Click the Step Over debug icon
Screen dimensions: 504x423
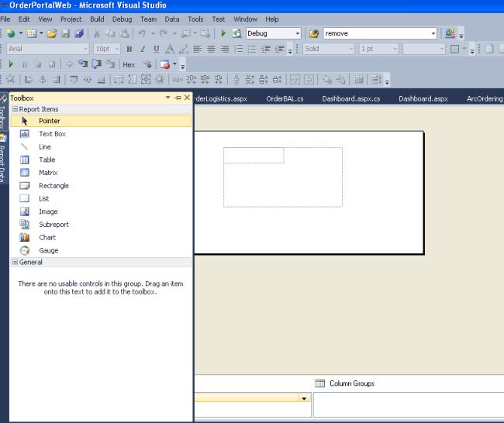pyautogui.click(x=96, y=64)
